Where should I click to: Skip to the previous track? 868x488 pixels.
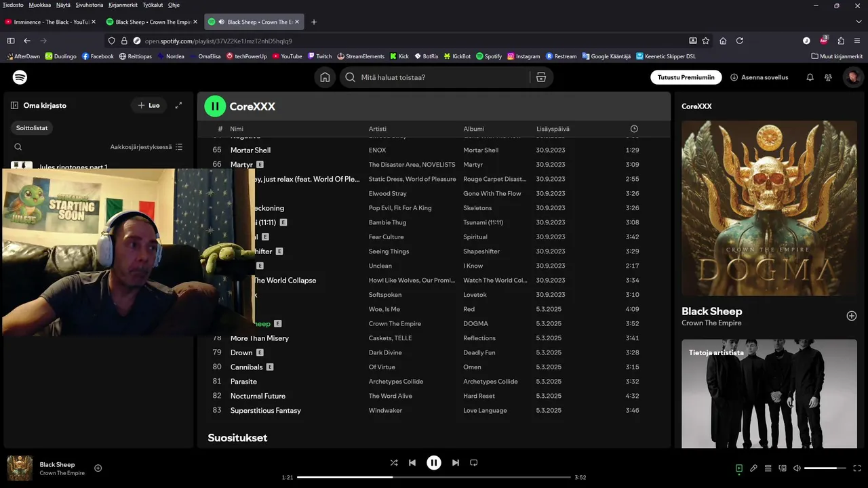pyautogui.click(x=412, y=463)
